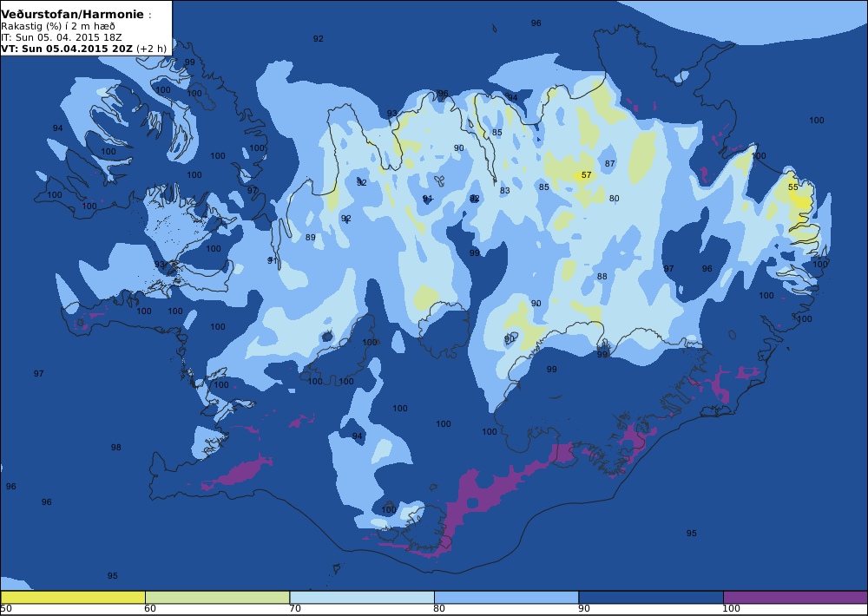Click the 89 humidity value

click(311, 238)
